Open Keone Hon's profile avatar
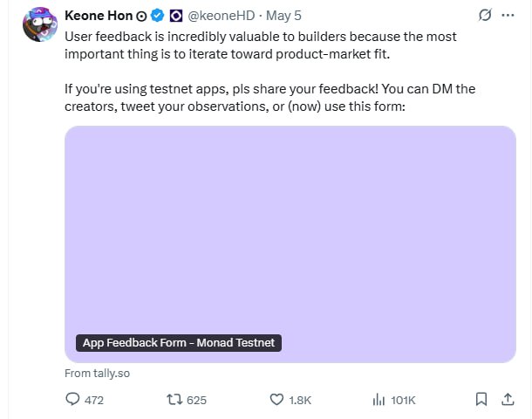Image resolution: width=532 pixels, height=419 pixels. pos(40,24)
